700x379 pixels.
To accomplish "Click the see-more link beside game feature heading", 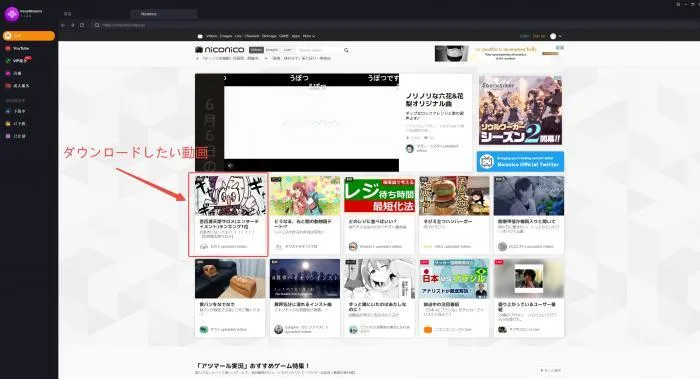I will (x=551, y=371).
